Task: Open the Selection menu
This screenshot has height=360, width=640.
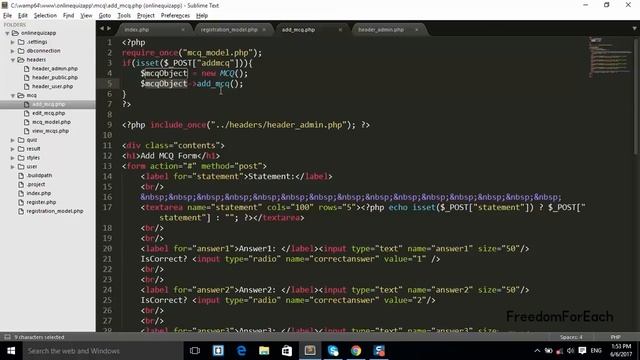Action: pyautogui.click(x=45, y=16)
